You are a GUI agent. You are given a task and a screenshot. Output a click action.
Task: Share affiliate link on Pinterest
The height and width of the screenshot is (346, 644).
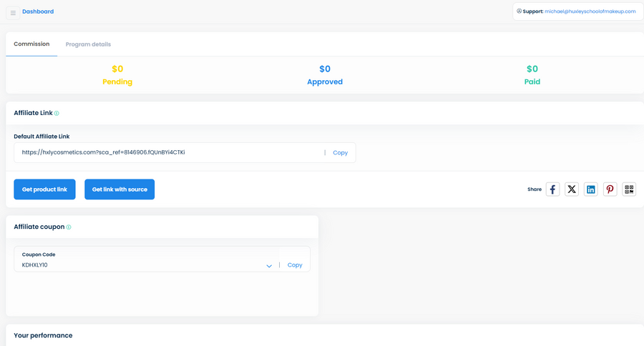point(610,189)
